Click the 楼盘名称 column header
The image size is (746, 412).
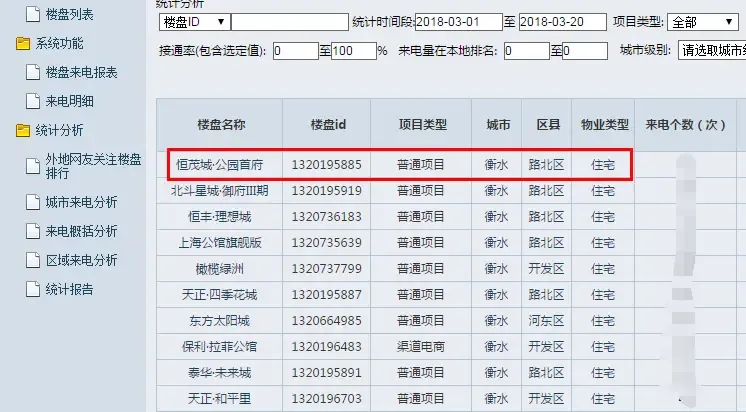click(x=219, y=125)
